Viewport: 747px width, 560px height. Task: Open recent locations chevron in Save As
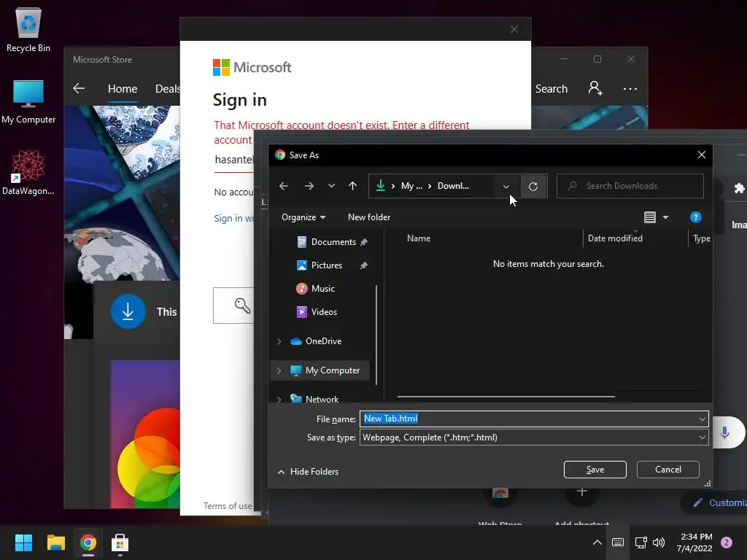pos(331,186)
